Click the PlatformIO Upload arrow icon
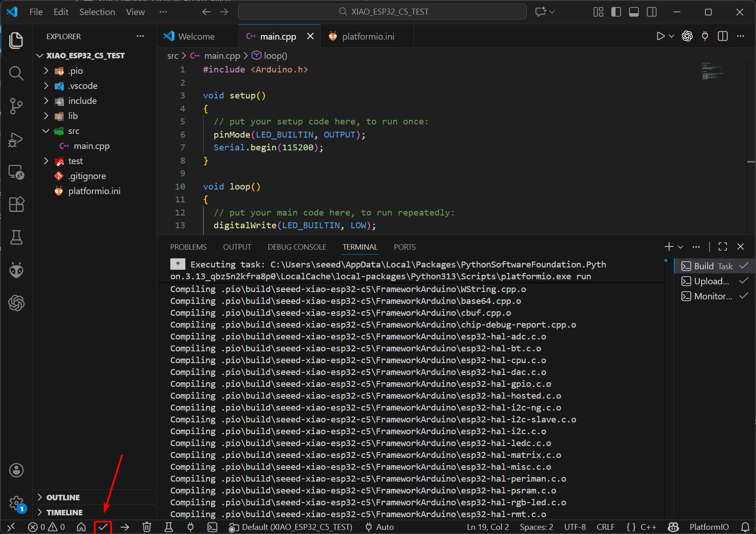 tap(125, 527)
